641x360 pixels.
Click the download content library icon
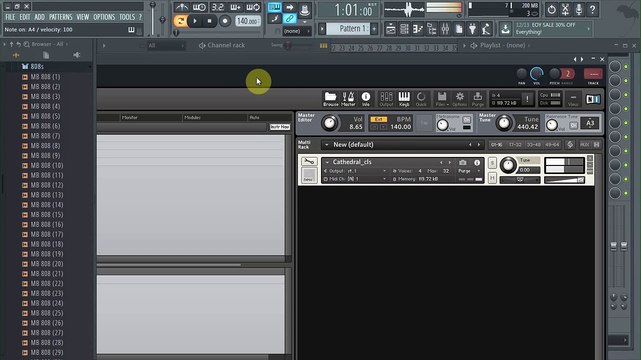click(x=505, y=29)
